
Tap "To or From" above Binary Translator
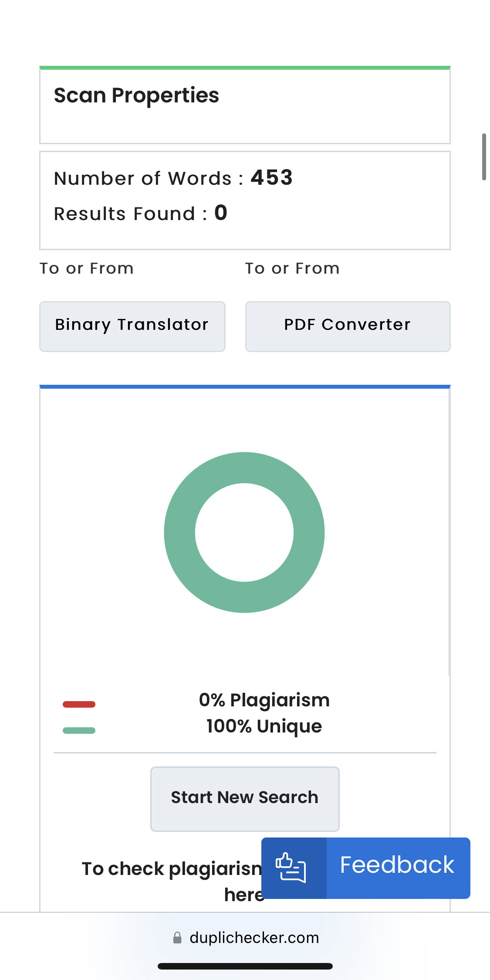point(87,268)
